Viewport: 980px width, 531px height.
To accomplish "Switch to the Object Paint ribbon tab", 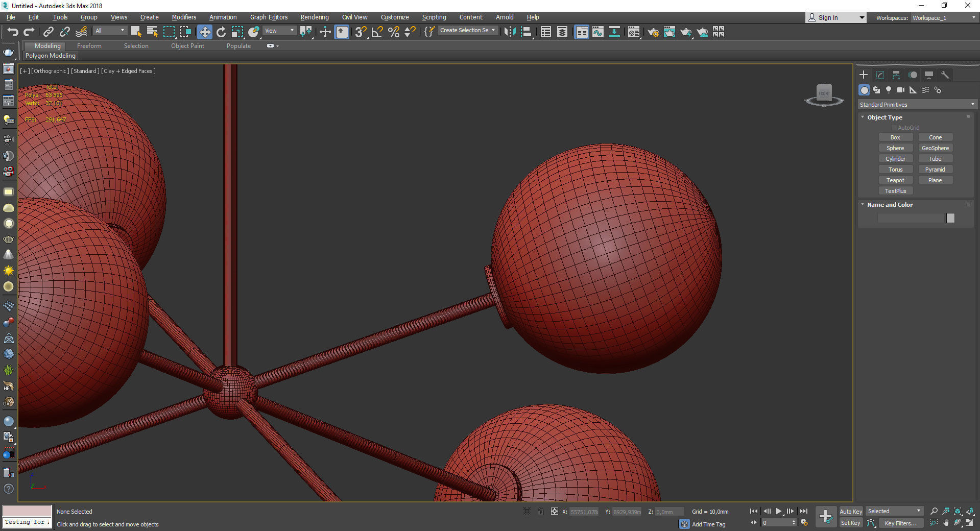I will [x=187, y=46].
